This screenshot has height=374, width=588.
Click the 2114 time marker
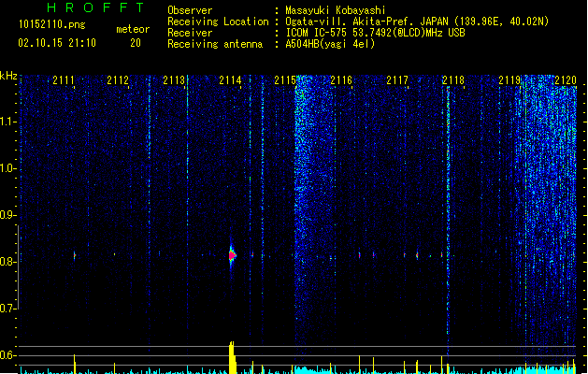click(230, 79)
